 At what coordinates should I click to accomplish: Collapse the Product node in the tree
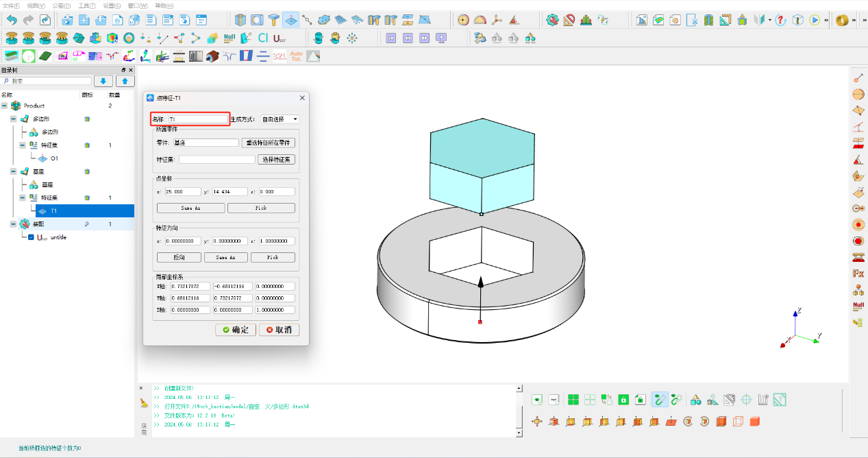click(x=5, y=106)
